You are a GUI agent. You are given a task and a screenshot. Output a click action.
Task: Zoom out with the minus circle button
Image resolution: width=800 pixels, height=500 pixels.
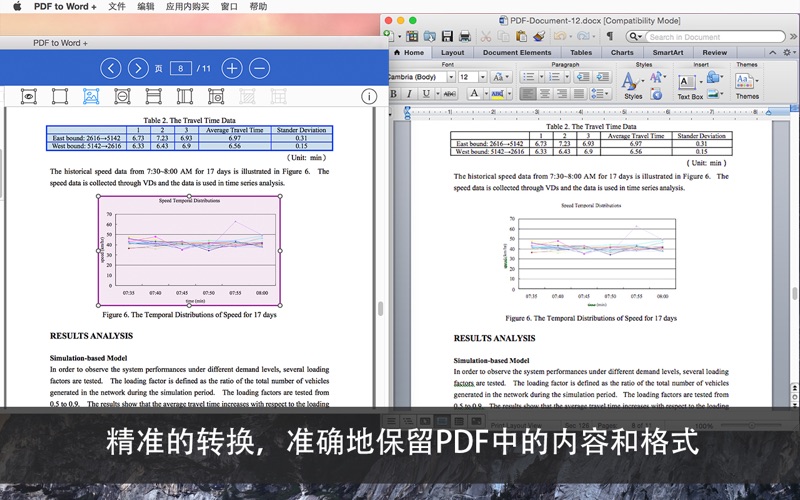(260, 68)
